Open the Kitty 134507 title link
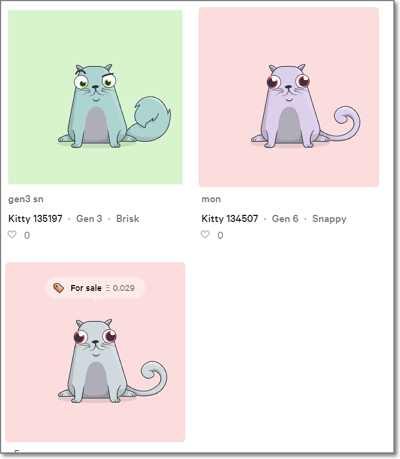400x459 pixels. point(230,219)
